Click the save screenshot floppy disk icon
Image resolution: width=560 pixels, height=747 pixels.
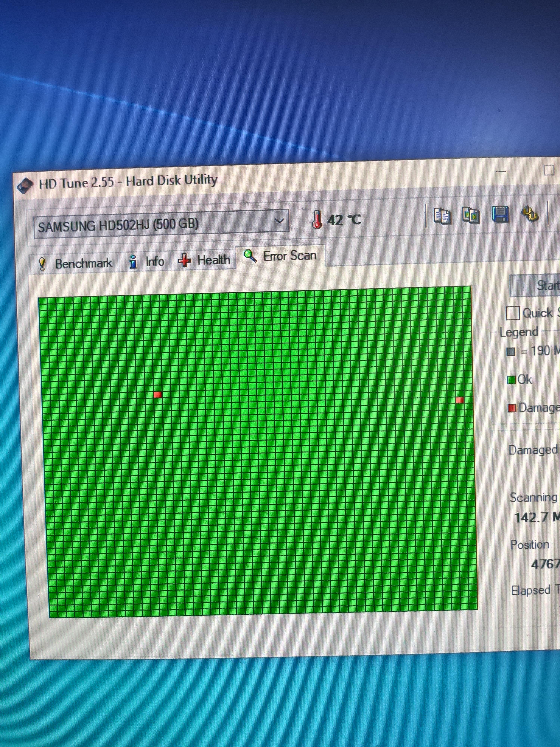pos(500,214)
